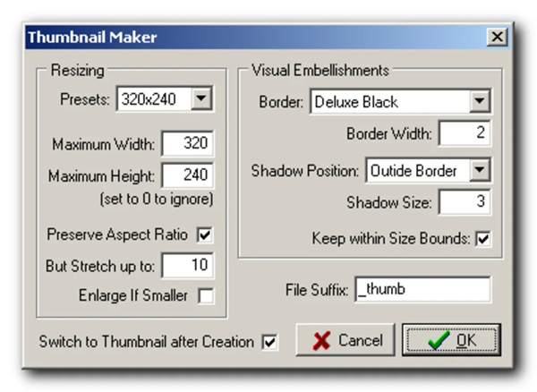Toggle Switch to Thumbnail after Creation
Image resolution: width=537 pixels, height=392 pixels.
click(x=269, y=342)
